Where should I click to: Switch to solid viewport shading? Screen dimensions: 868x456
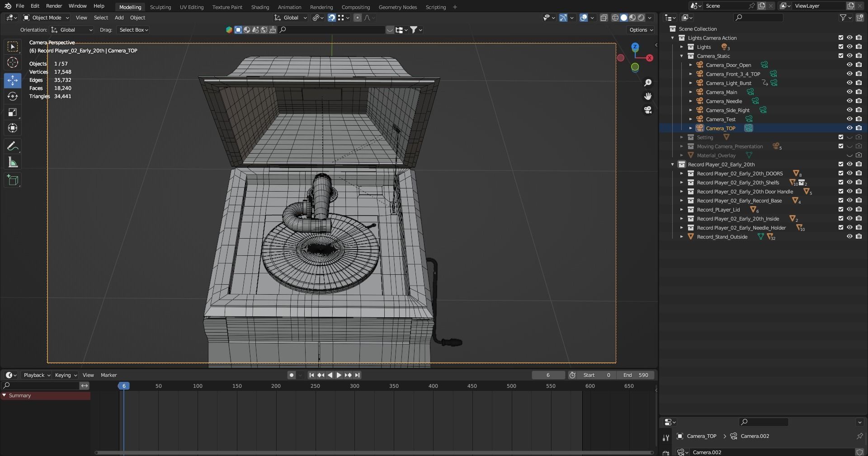point(624,18)
